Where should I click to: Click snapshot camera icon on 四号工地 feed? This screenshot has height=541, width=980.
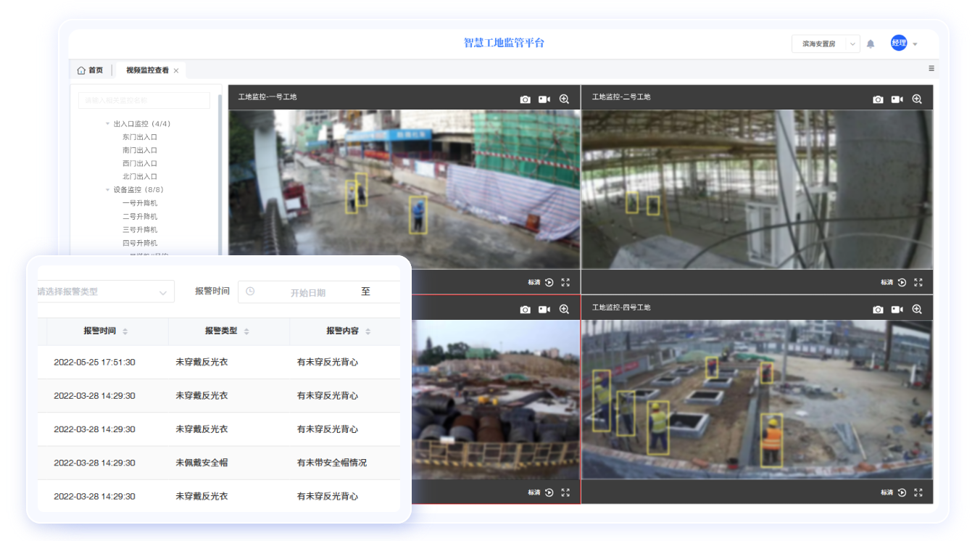click(878, 310)
